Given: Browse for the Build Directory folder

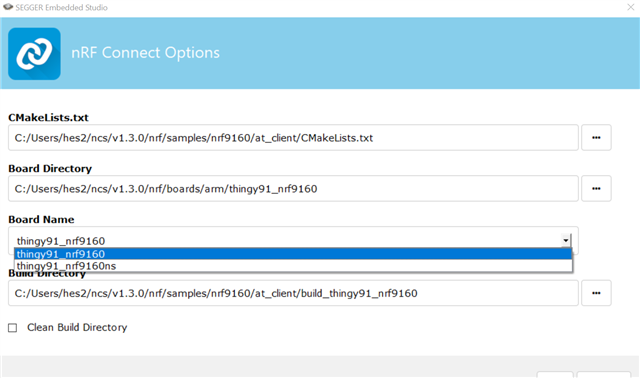Looking at the screenshot, I should click(x=596, y=293).
